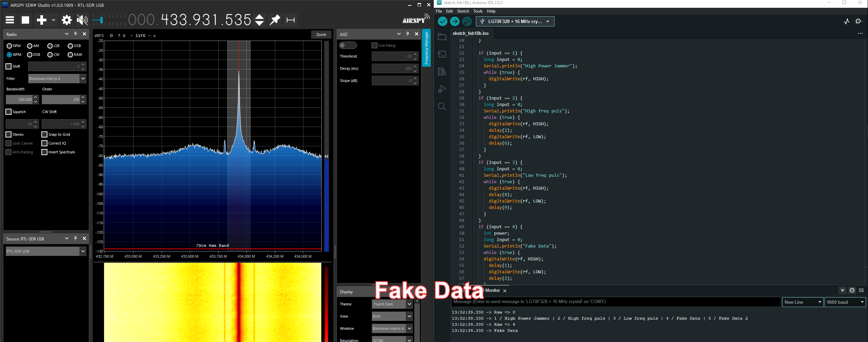Open Sketchbook folder sidebar icon
The image size is (868, 342).
click(442, 37)
